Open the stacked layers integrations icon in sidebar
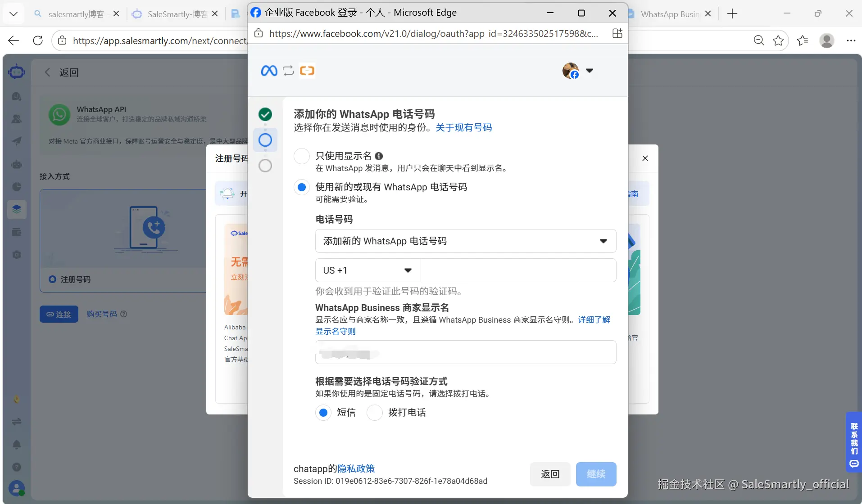 pyautogui.click(x=17, y=209)
